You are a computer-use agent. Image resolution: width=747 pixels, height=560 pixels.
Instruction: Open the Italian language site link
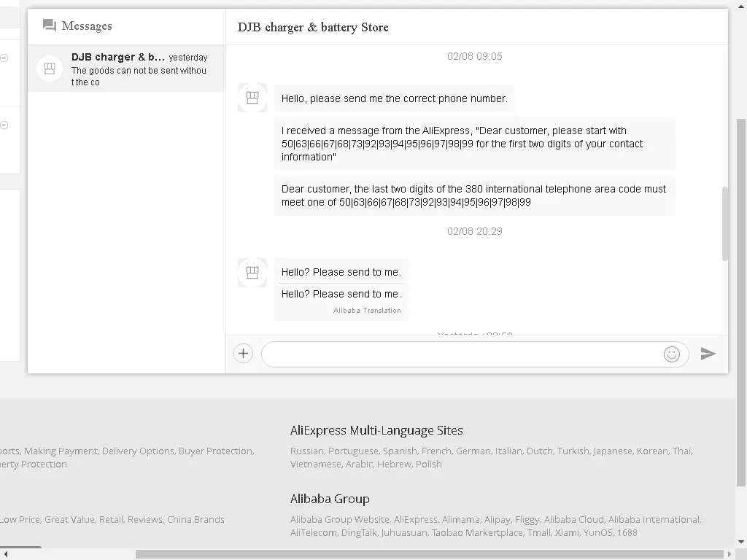click(x=508, y=451)
